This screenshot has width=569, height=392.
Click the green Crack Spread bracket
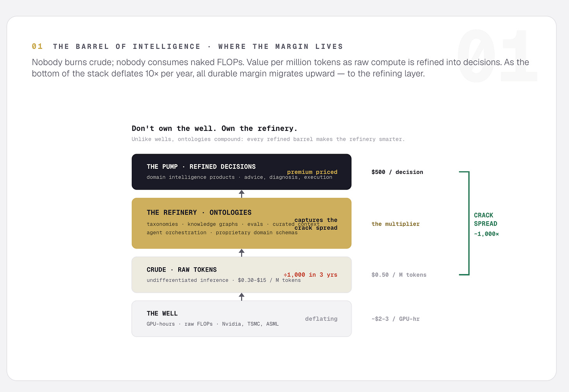(x=464, y=223)
